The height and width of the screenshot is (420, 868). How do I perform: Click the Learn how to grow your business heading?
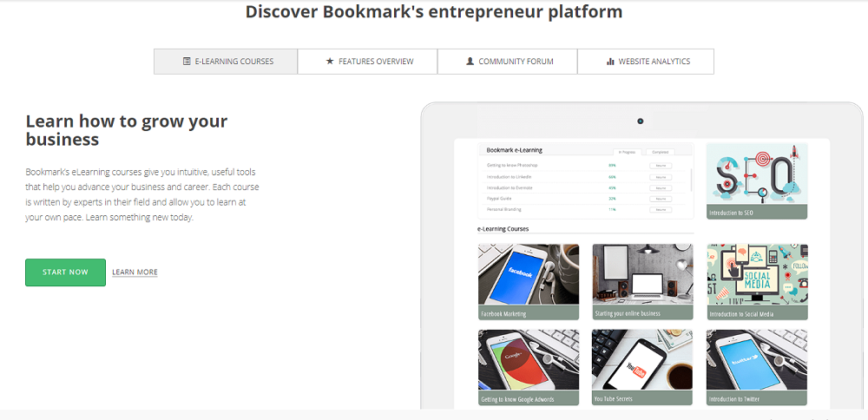[x=126, y=130]
